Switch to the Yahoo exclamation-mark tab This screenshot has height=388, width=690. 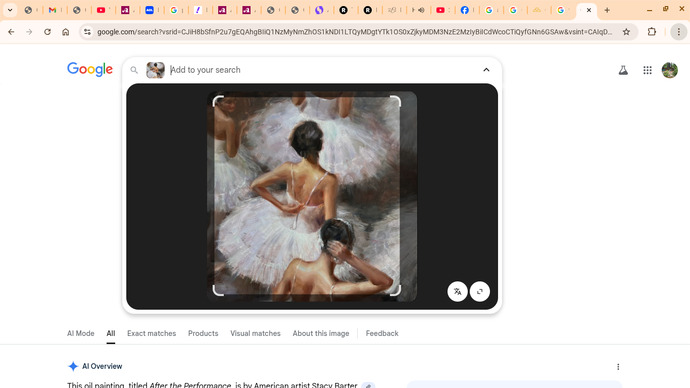(198, 10)
